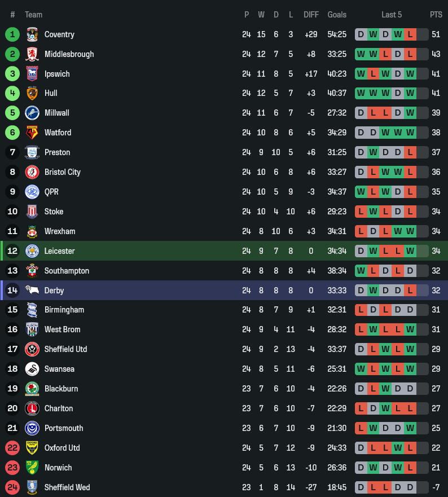
Task: Click the Coventry club crest icon
Action: point(32,34)
